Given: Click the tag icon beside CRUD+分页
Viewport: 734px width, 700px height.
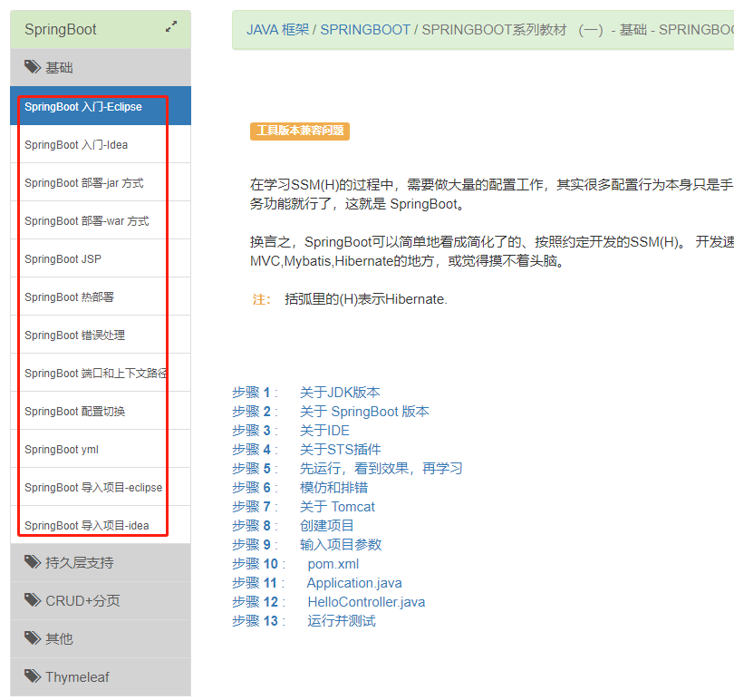Looking at the screenshot, I should [x=33, y=599].
